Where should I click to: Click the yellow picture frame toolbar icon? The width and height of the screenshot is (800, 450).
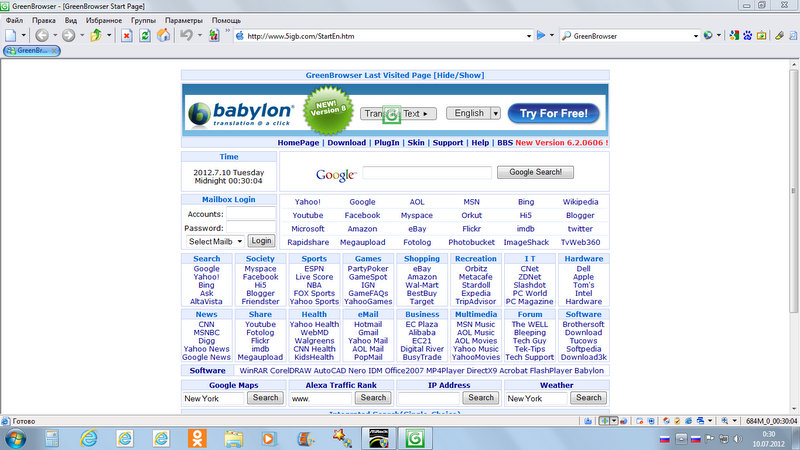click(x=762, y=36)
